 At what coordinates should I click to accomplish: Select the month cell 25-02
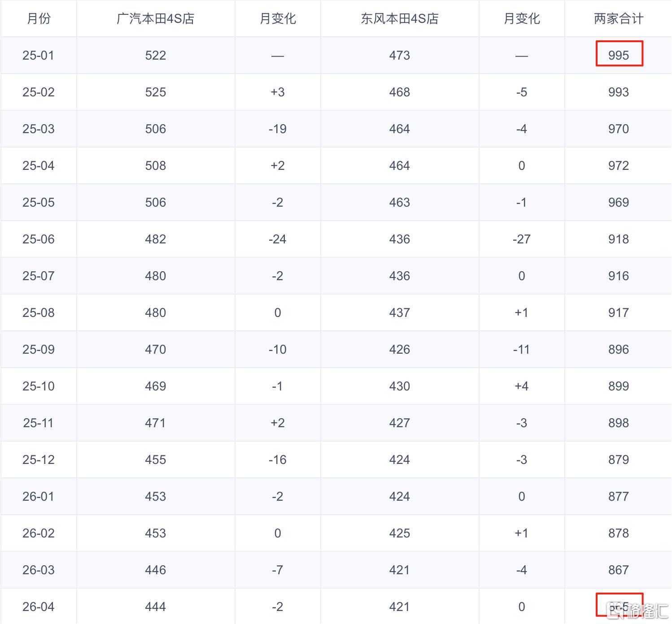[39, 92]
